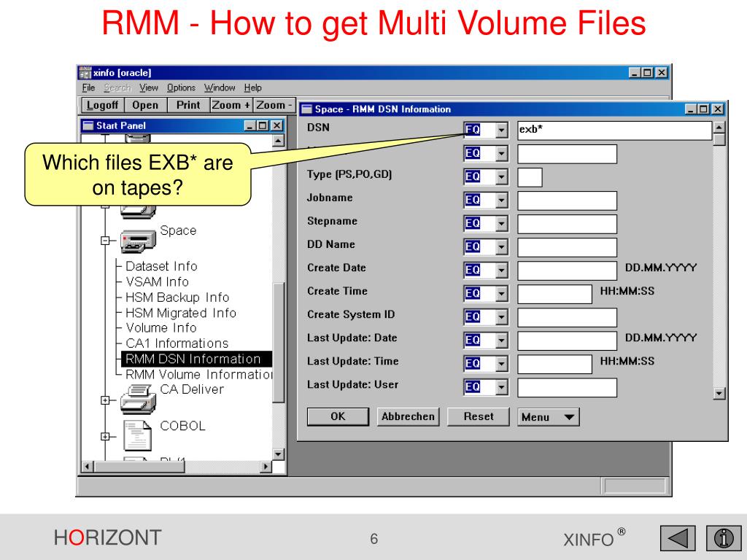This screenshot has width=747, height=560.
Task: Confirm the query with OK
Action: [x=338, y=416]
